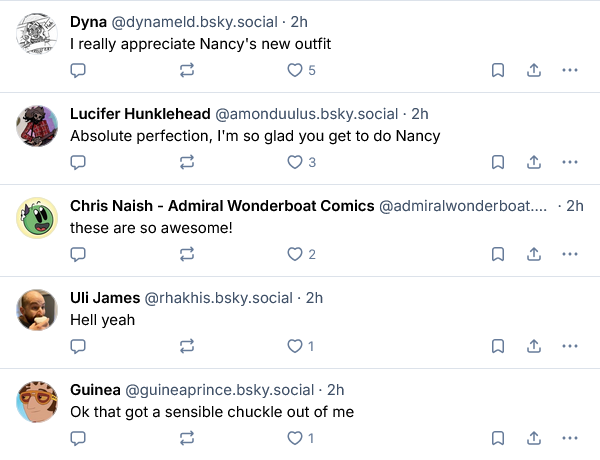Like Dyna's post with 5 likes
Image resolution: width=600 pixels, height=460 pixels.
click(295, 70)
